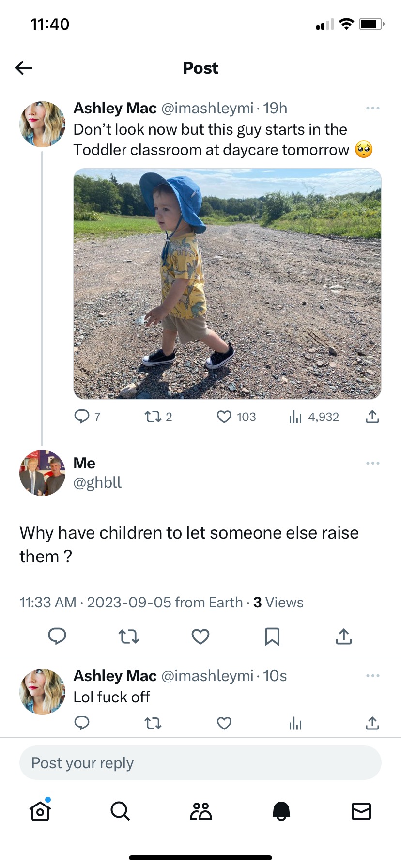This screenshot has width=401, height=868.
Task: Open more options on Ashley Mac's original post
Action: click(x=372, y=108)
